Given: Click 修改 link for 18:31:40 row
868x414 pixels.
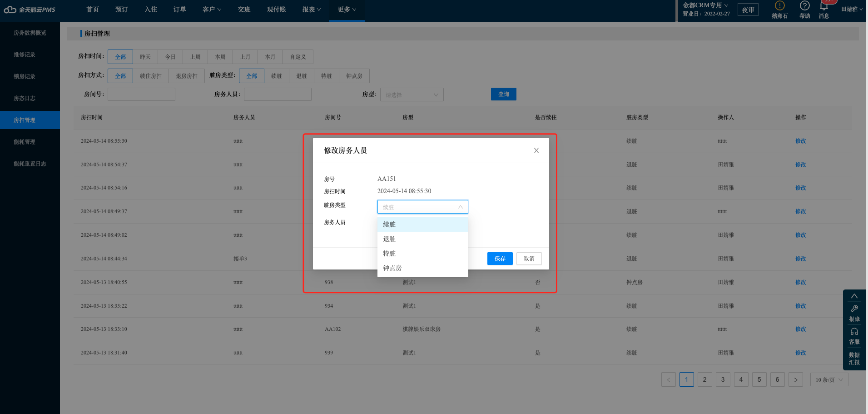Looking at the screenshot, I should (x=801, y=353).
